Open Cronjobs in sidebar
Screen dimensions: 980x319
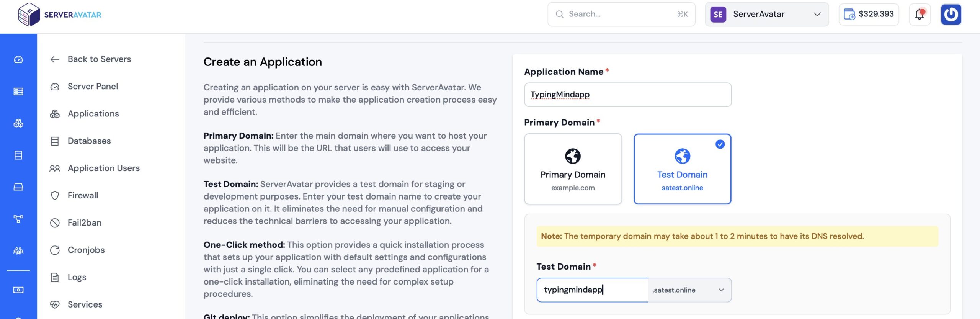point(77,250)
